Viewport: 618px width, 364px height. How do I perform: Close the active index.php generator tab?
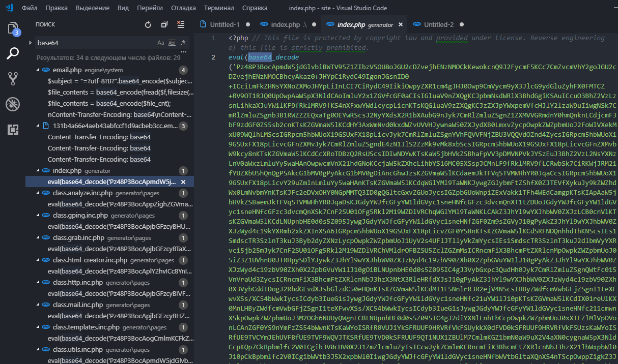tap(401, 24)
